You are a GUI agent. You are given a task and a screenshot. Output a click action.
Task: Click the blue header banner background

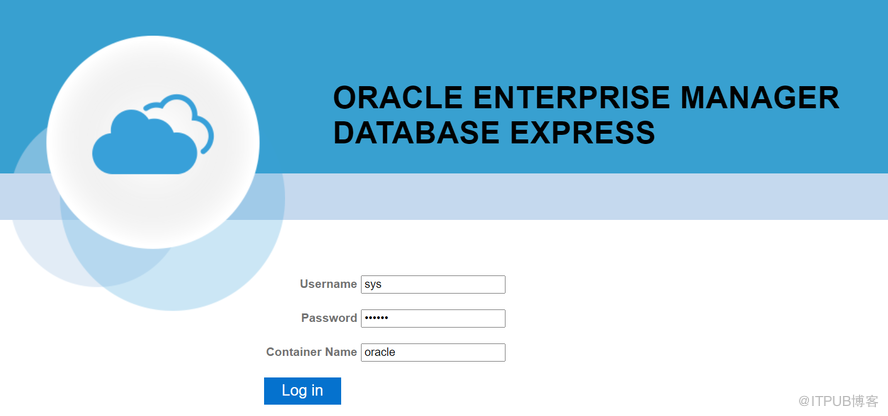600,35
